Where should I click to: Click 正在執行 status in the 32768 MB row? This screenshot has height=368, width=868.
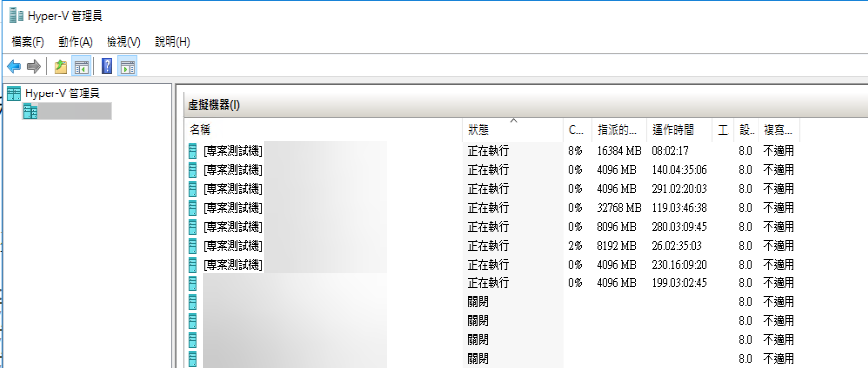pos(488,208)
